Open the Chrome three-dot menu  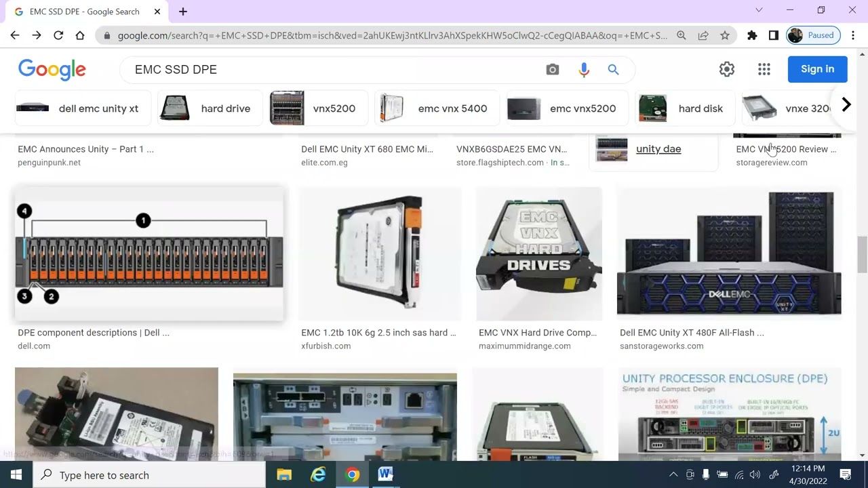853,35
